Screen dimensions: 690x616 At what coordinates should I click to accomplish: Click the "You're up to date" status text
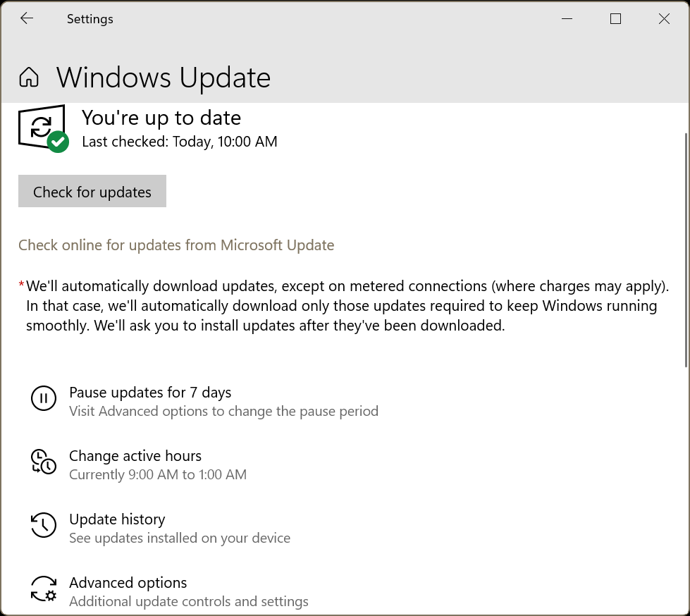point(161,118)
